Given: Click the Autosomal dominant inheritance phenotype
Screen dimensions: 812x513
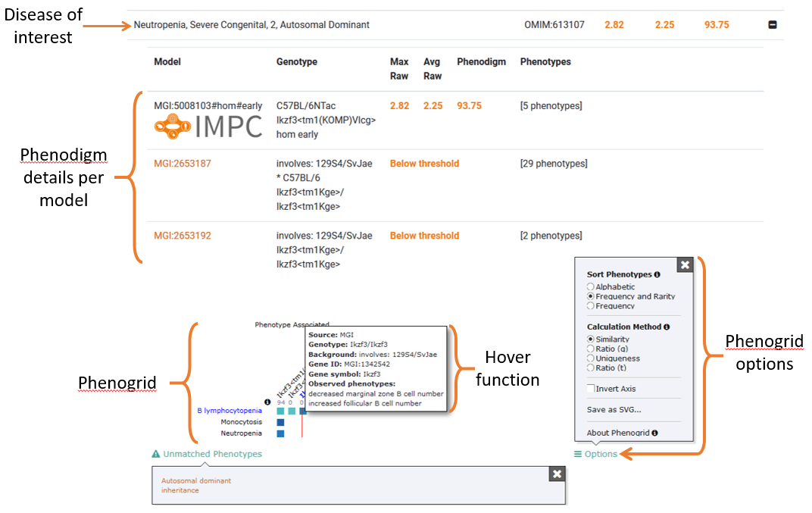Looking at the screenshot, I should tap(195, 486).
